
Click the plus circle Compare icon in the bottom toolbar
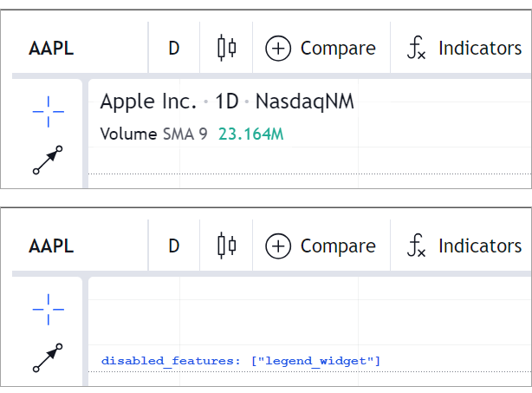click(x=277, y=246)
